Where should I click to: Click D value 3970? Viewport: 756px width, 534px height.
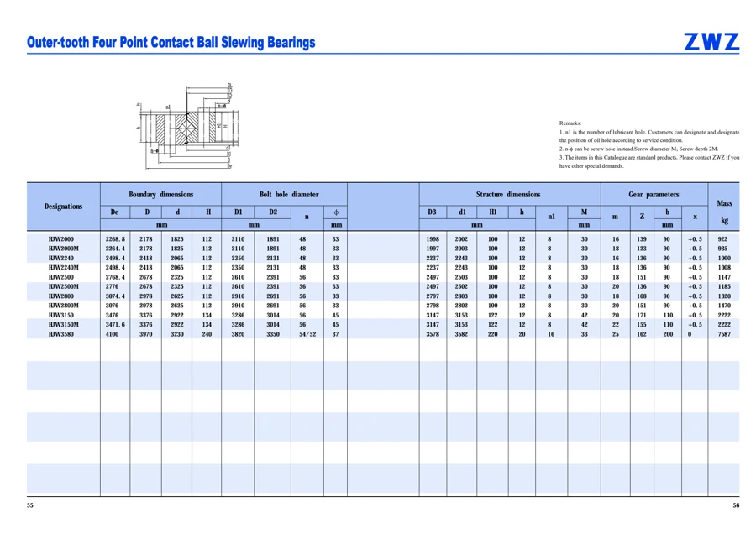(x=146, y=334)
